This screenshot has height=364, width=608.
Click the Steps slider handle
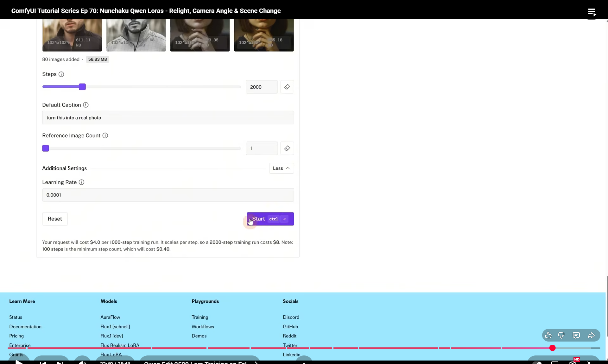pos(82,87)
